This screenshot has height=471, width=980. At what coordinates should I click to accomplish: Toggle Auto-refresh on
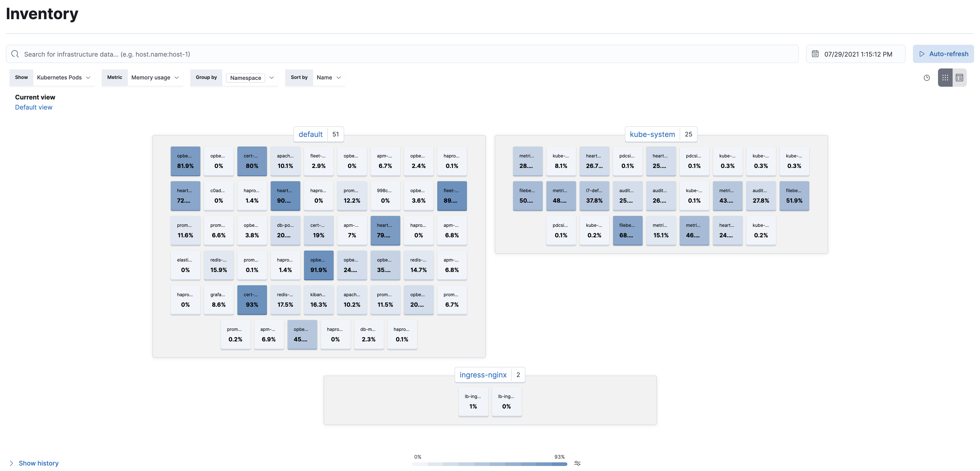pos(943,54)
